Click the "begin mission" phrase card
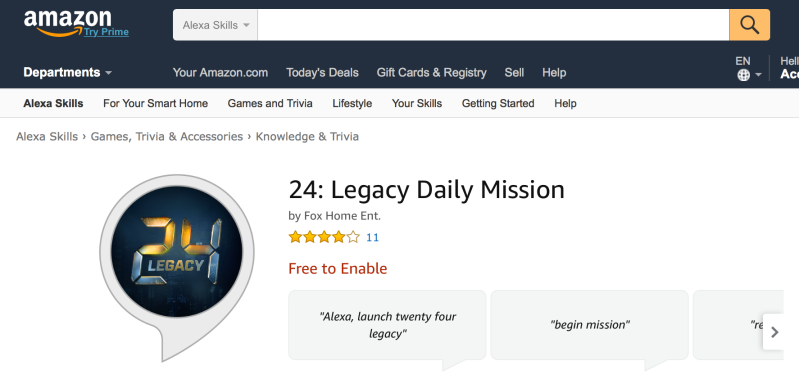 click(x=590, y=325)
